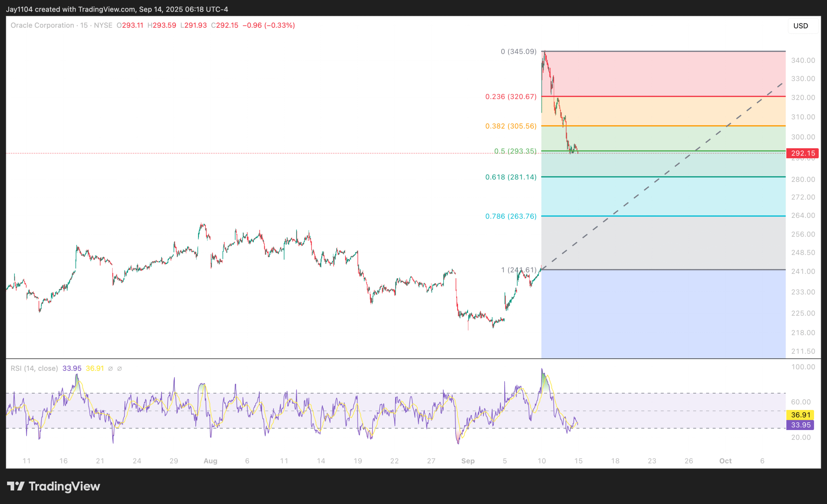This screenshot has height=504, width=827.
Task: Click the 0 (345.09) Fibonacci level label
Action: [518, 51]
